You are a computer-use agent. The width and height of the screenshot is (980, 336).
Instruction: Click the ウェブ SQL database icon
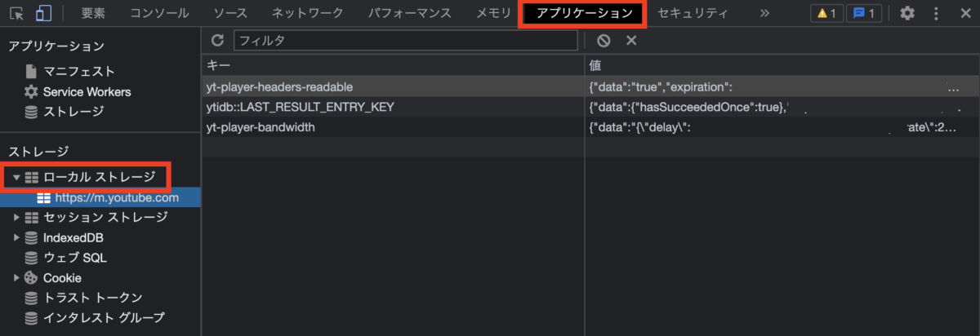[x=31, y=258]
